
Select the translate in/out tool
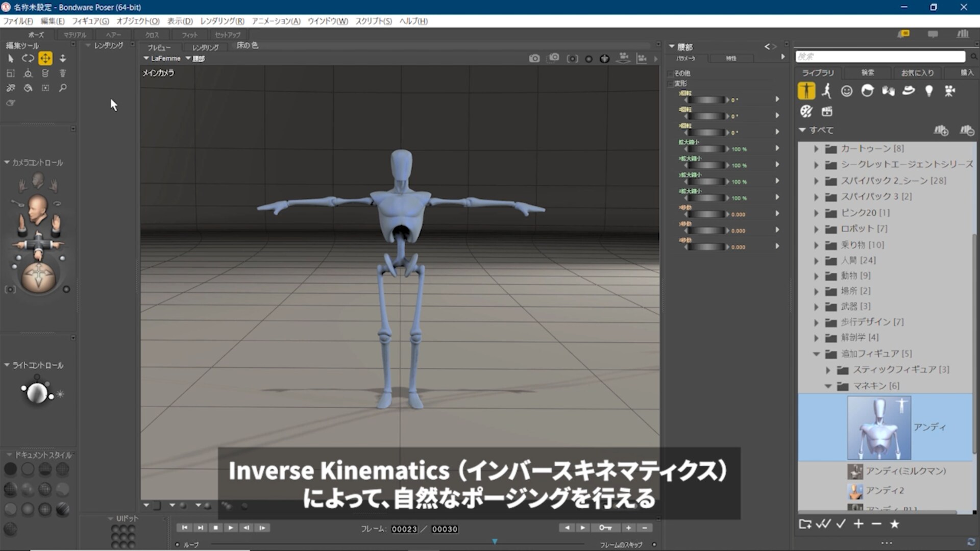click(x=63, y=59)
